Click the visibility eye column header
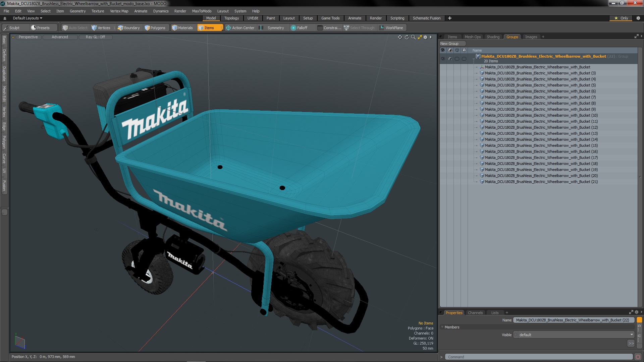Image resolution: width=644 pixels, height=362 pixels. tap(443, 50)
